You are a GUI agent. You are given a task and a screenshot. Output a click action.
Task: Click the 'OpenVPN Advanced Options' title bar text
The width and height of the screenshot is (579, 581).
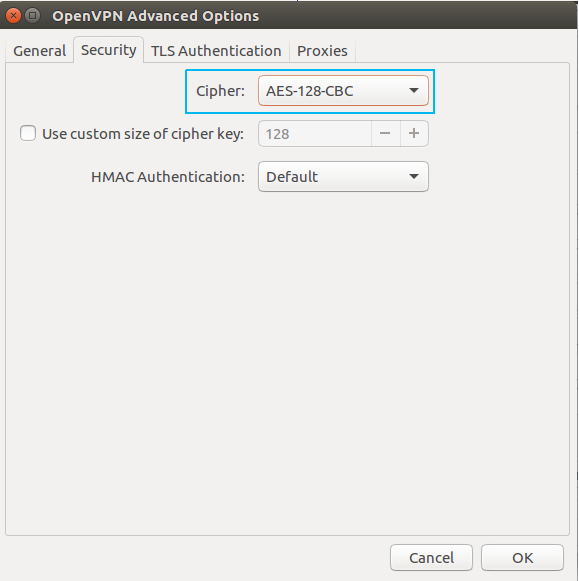pyautogui.click(x=156, y=16)
